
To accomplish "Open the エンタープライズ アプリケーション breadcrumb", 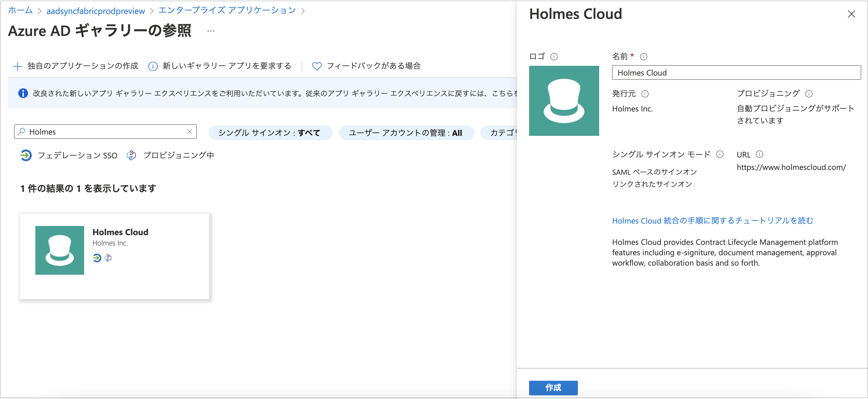I will click(227, 10).
